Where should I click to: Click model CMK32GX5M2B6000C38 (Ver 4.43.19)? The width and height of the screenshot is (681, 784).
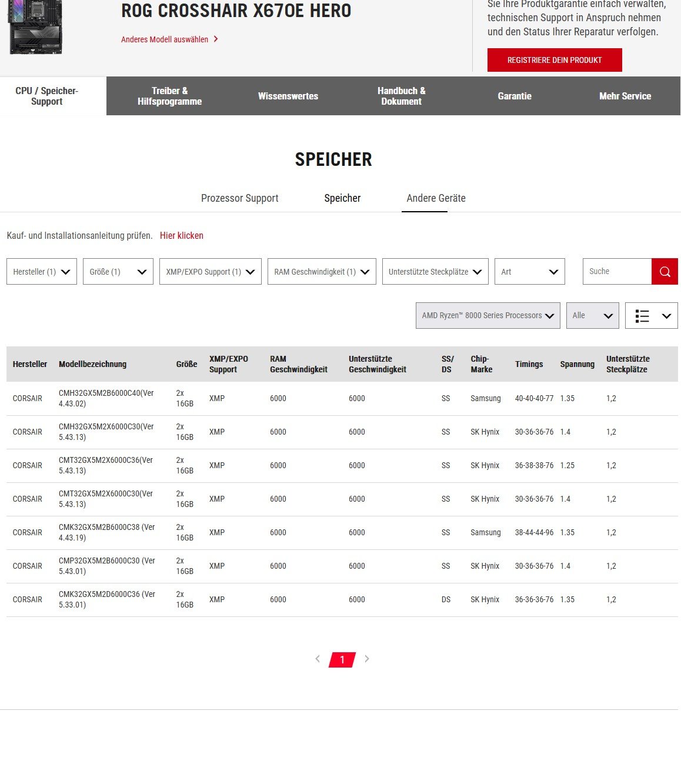point(107,532)
